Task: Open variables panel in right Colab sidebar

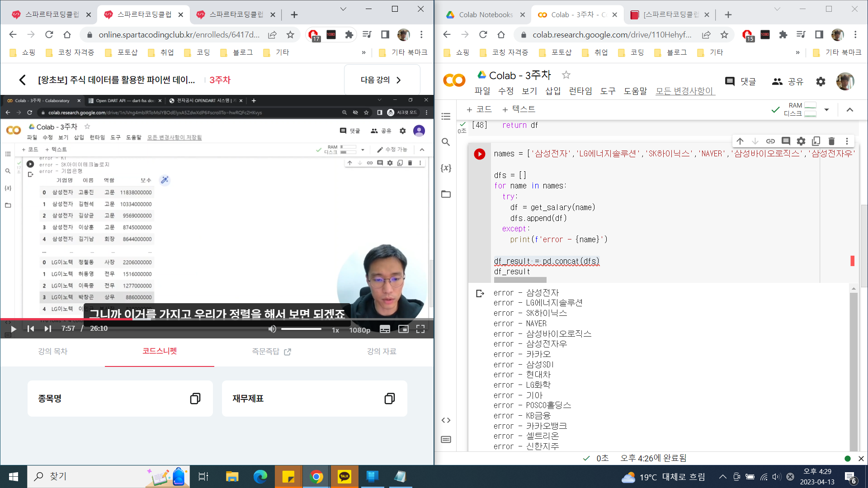Action: click(446, 168)
